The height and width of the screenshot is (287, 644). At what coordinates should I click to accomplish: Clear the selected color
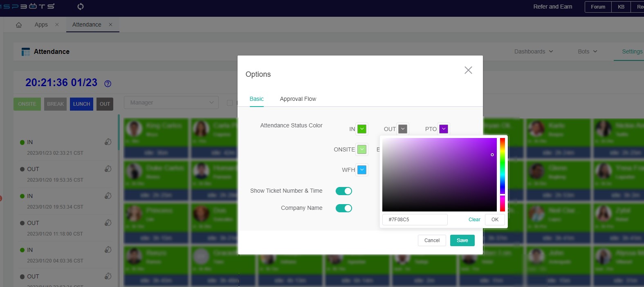tap(474, 220)
